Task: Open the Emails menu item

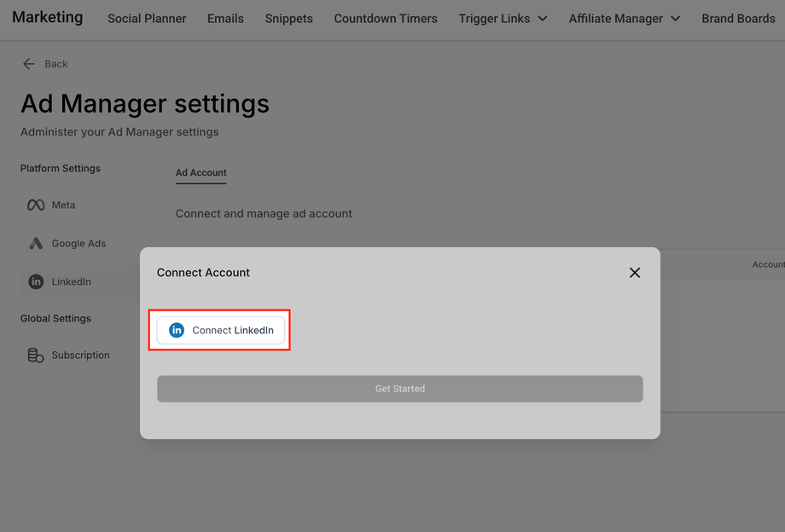Action: click(x=225, y=19)
